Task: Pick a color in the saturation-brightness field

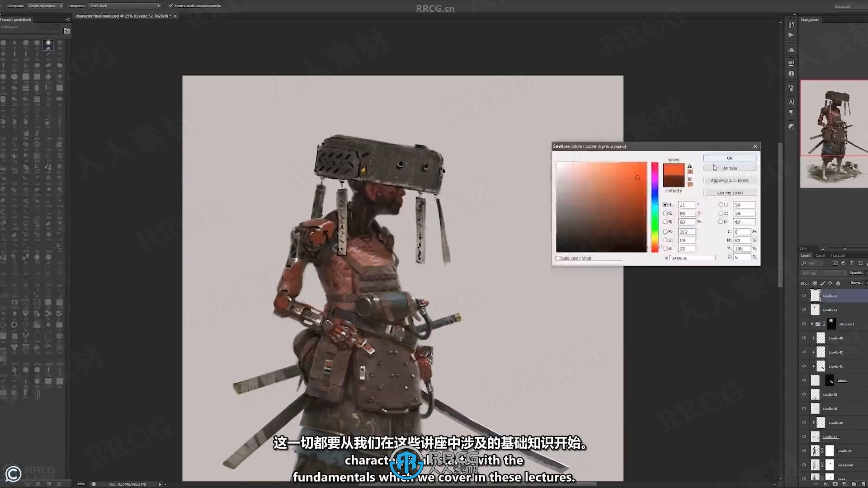Action: 601,207
